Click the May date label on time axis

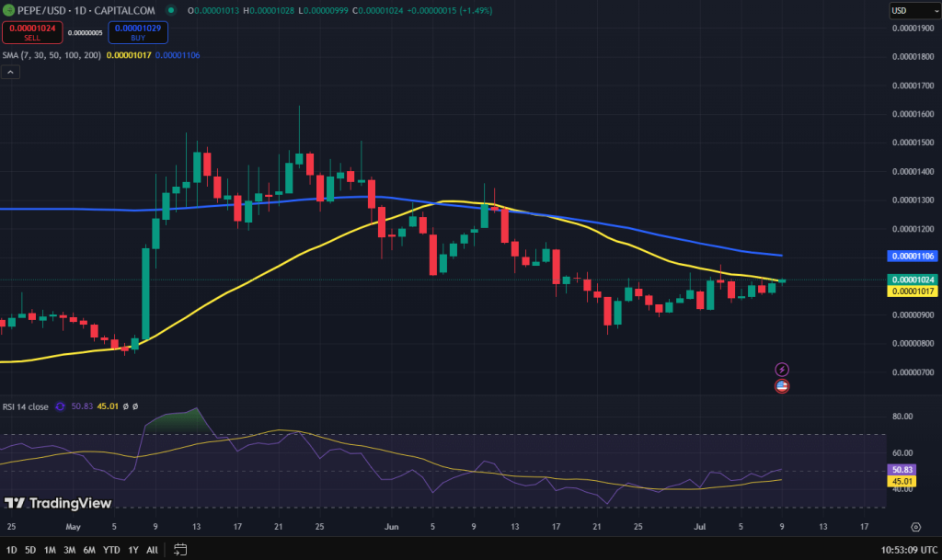tap(73, 527)
